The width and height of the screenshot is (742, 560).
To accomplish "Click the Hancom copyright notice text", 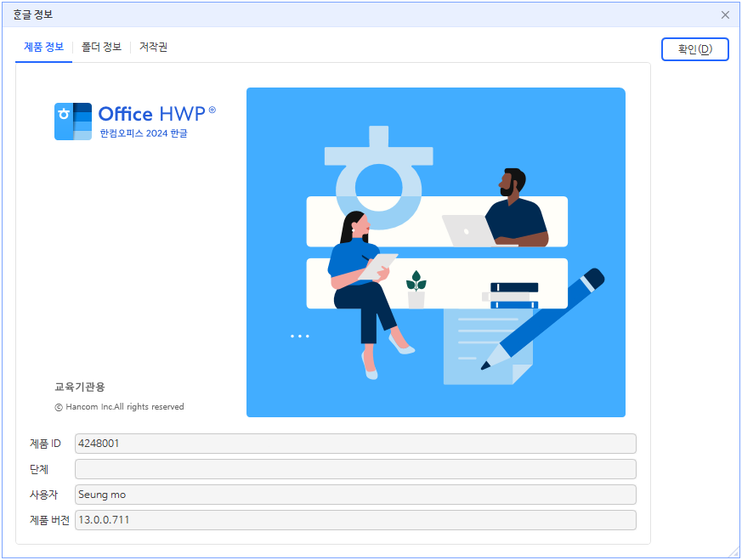I will [x=119, y=406].
